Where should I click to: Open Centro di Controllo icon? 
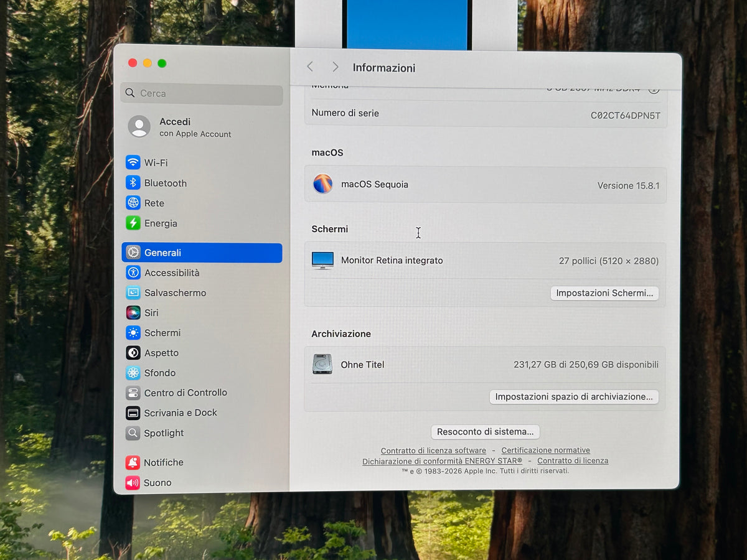click(133, 393)
